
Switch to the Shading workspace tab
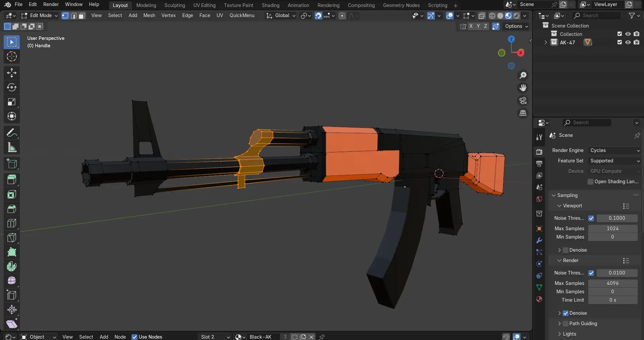(270, 5)
